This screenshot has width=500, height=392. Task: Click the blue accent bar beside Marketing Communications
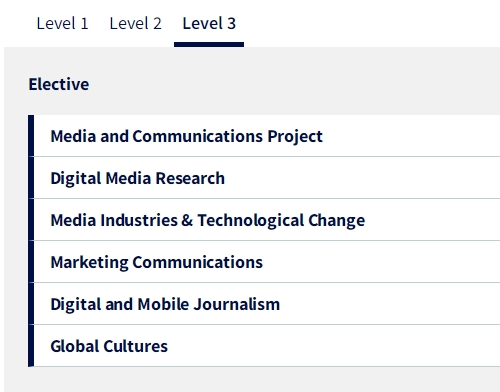(31, 262)
